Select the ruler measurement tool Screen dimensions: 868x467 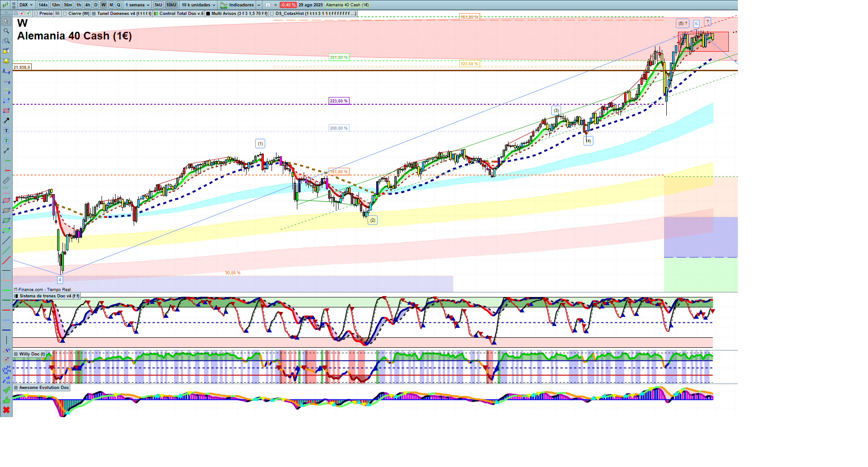6,180
